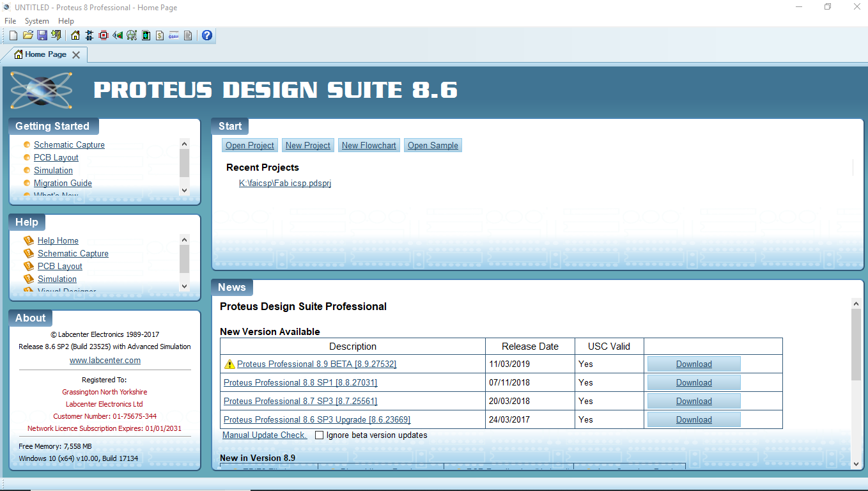The image size is (868, 491).
Task: Click the book icon beside Simulation in Help
Action: point(28,279)
